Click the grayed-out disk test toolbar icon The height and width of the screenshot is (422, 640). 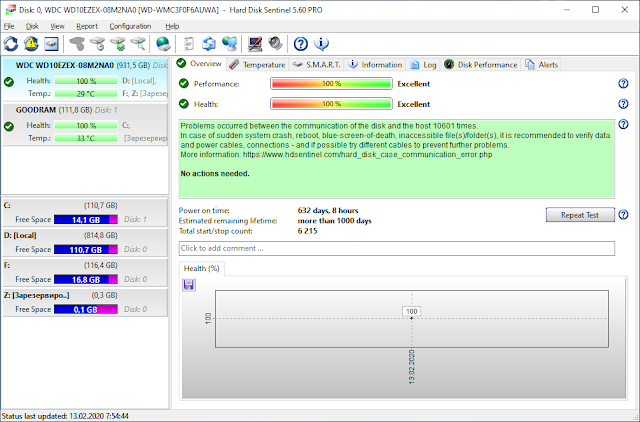pyautogui.click(x=77, y=44)
